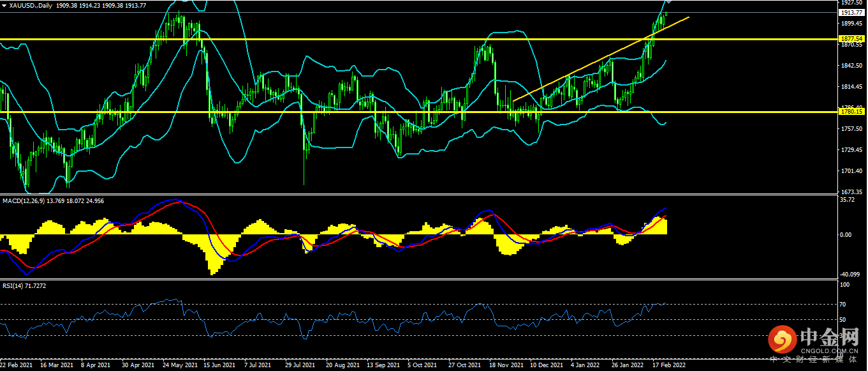This screenshot has height=371, width=868.
Task: Grab the gray chart shift triangle marker
Action: pos(669,3)
